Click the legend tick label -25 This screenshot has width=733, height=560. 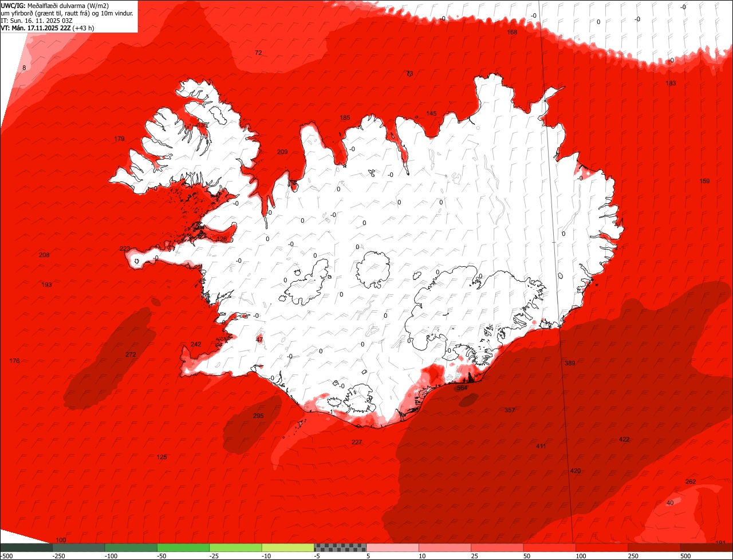214,556
